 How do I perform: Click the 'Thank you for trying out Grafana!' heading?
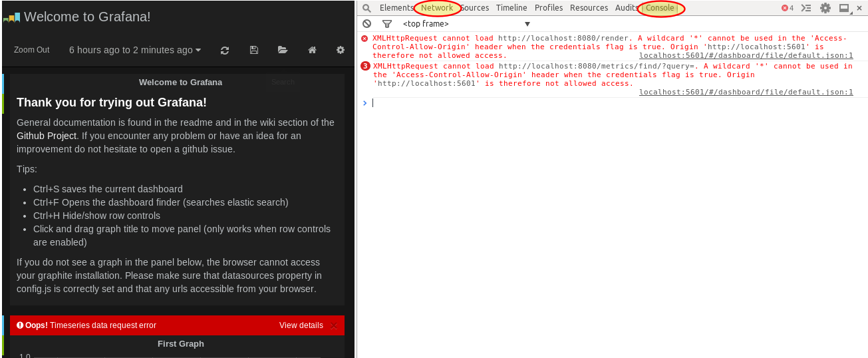click(112, 102)
